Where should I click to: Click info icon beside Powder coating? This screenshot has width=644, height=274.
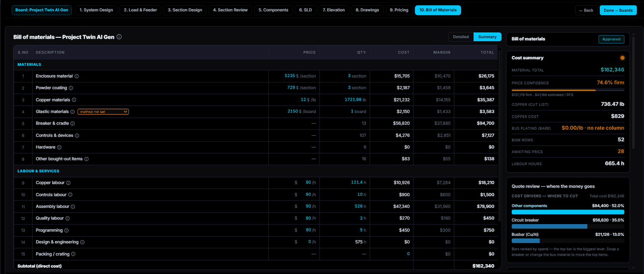71,88
